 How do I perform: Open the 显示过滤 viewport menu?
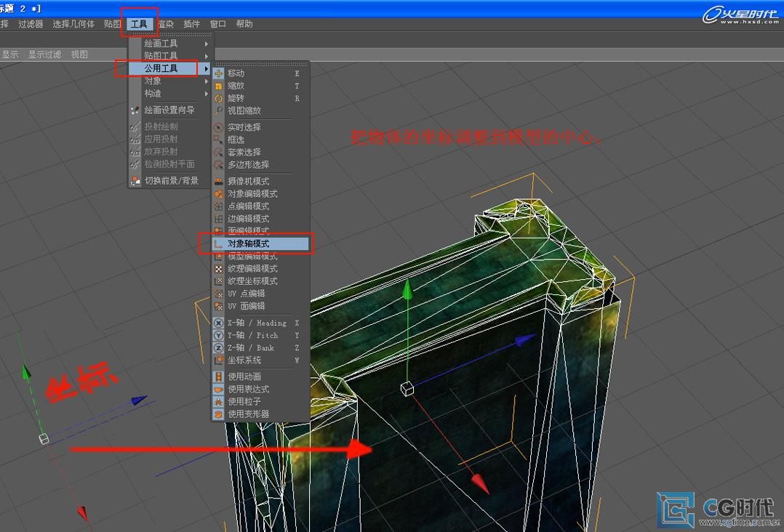[44, 55]
